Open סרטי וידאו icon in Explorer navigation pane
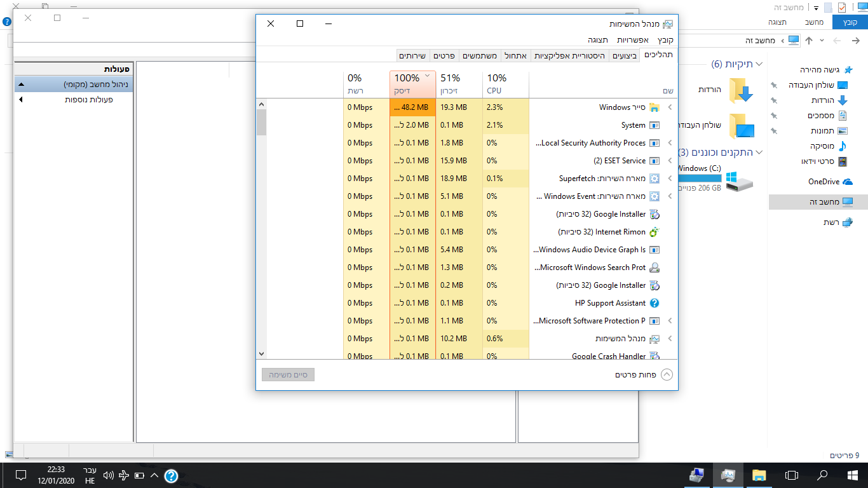868x488 pixels. pyautogui.click(x=843, y=161)
